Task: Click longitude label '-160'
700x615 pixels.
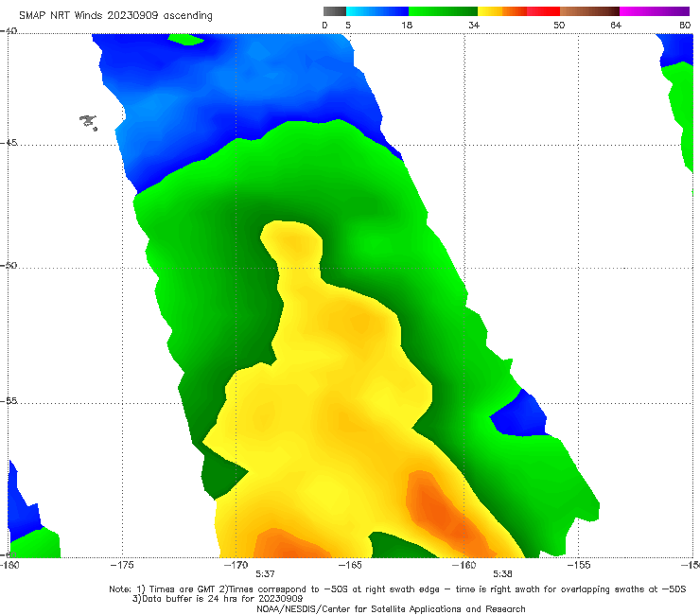Action: [464, 565]
